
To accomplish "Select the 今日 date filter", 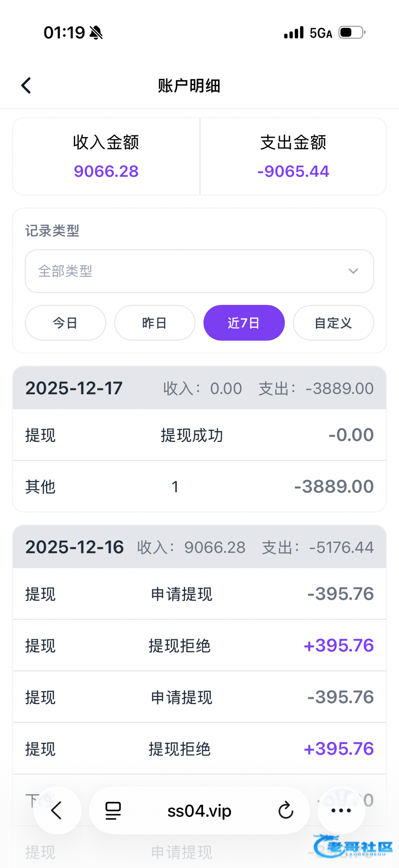I will (x=65, y=323).
